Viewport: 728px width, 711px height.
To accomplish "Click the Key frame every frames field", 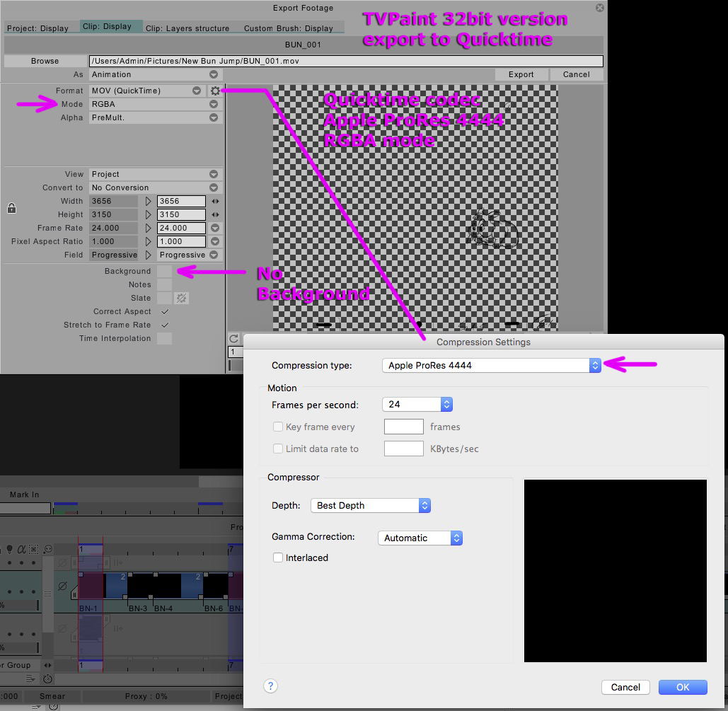I will (403, 427).
